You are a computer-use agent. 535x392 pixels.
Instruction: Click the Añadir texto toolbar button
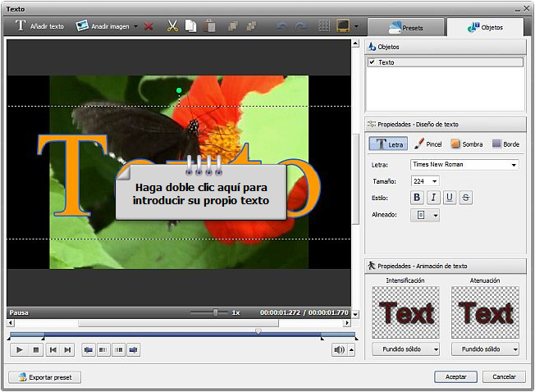(39, 26)
